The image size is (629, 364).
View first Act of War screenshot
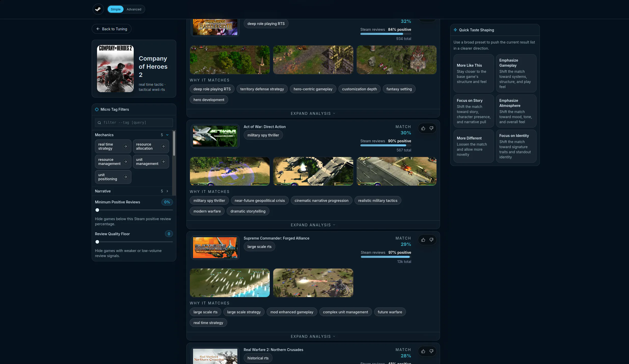pos(230,171)
